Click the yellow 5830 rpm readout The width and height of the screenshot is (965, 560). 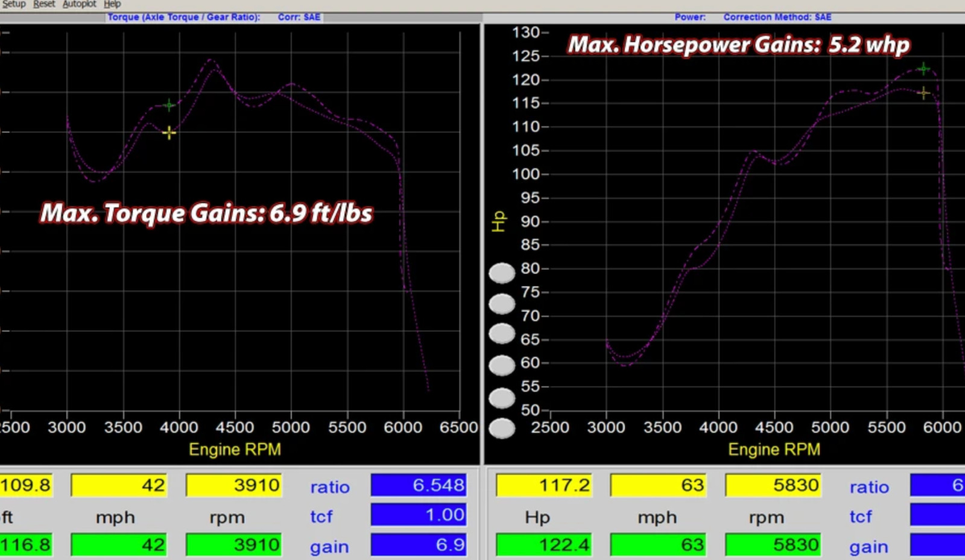[x=773, y=485]
